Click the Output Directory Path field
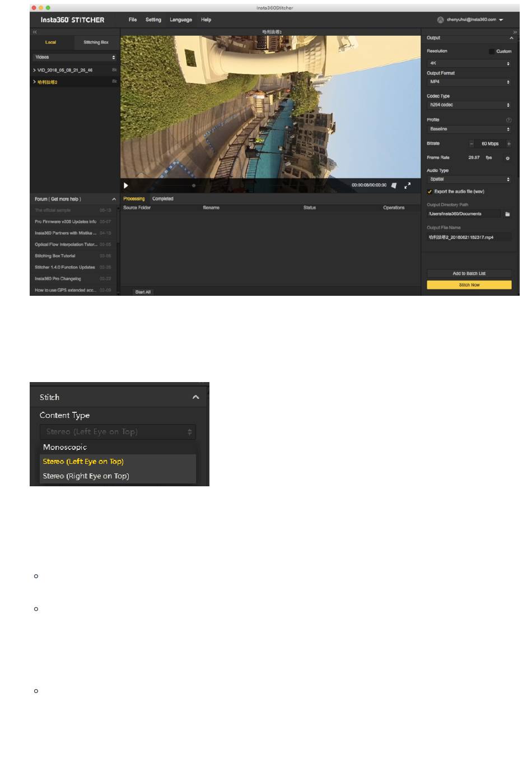The width and height of the screenshot is (532, 772). tap(464, 214)
